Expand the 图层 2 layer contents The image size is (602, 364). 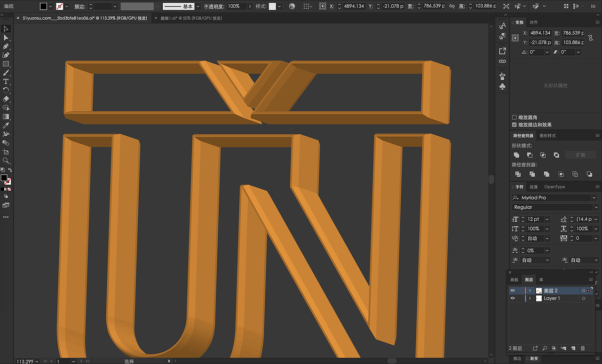(x=530, y=291)
